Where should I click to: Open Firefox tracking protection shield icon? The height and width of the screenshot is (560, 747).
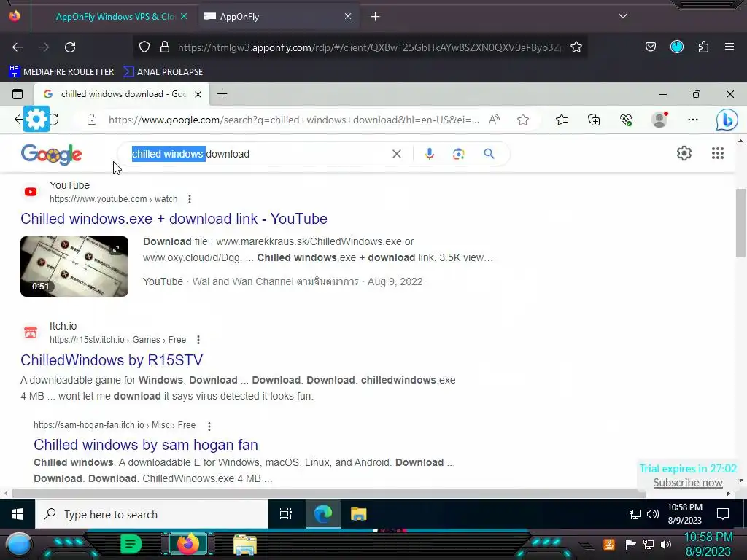tap(144, 47)
